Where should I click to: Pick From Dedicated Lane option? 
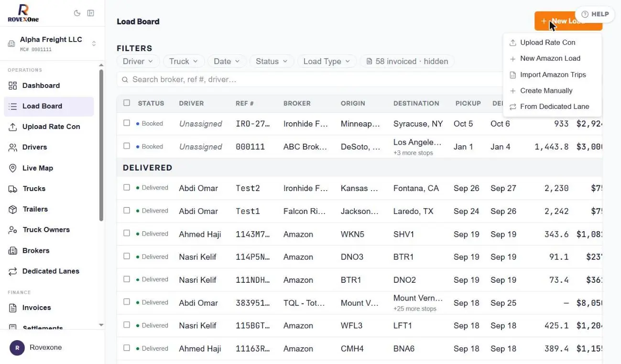pos(552,107)
